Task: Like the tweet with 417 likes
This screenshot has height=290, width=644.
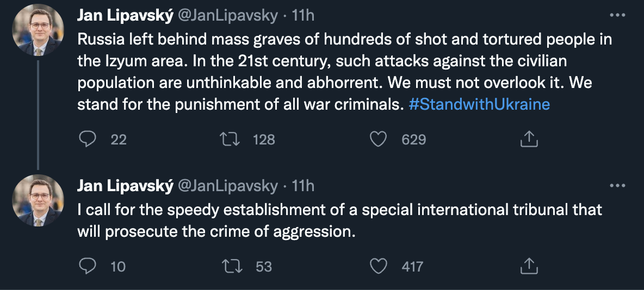Action: point(378,266)
